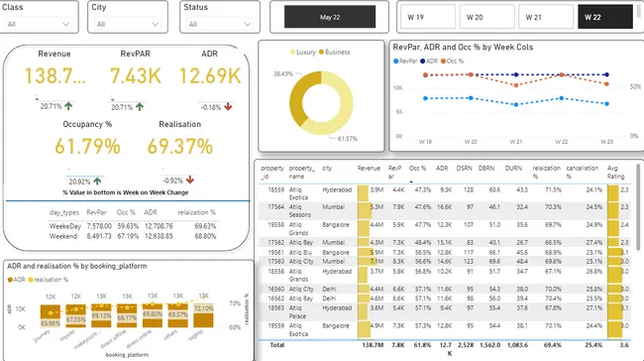Click the day_types column header
This screenshot has width=644, height=361.
click(64, 212)
